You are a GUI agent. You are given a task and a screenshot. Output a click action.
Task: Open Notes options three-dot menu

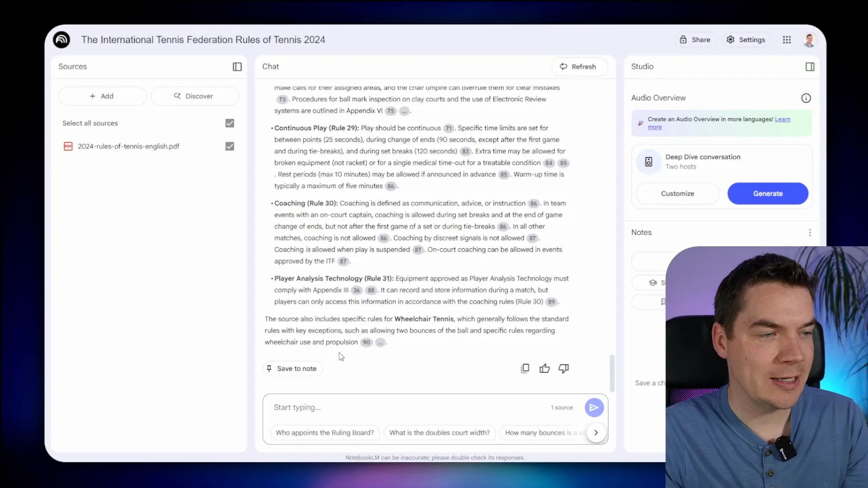point(810,233)
